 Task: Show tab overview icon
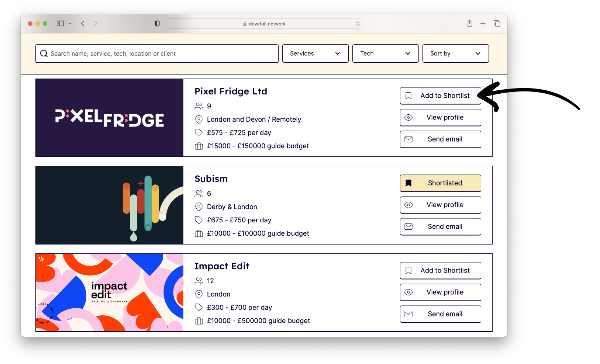497,23
